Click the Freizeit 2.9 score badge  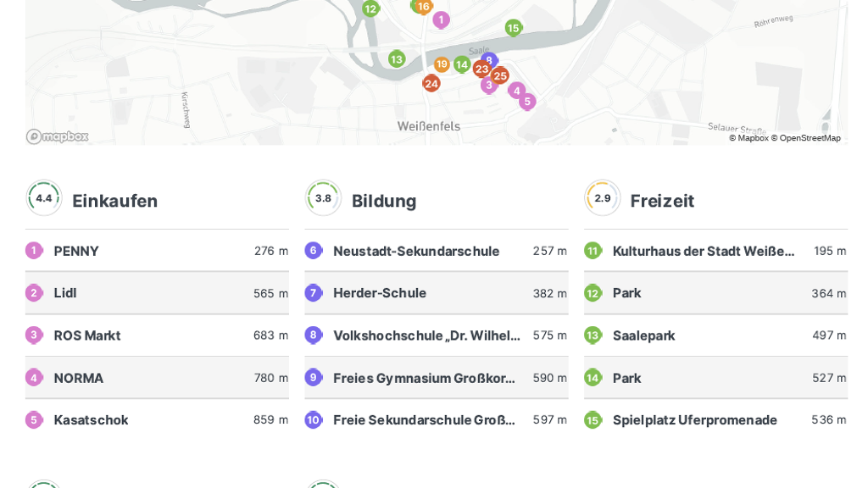(x=602, y=198)
